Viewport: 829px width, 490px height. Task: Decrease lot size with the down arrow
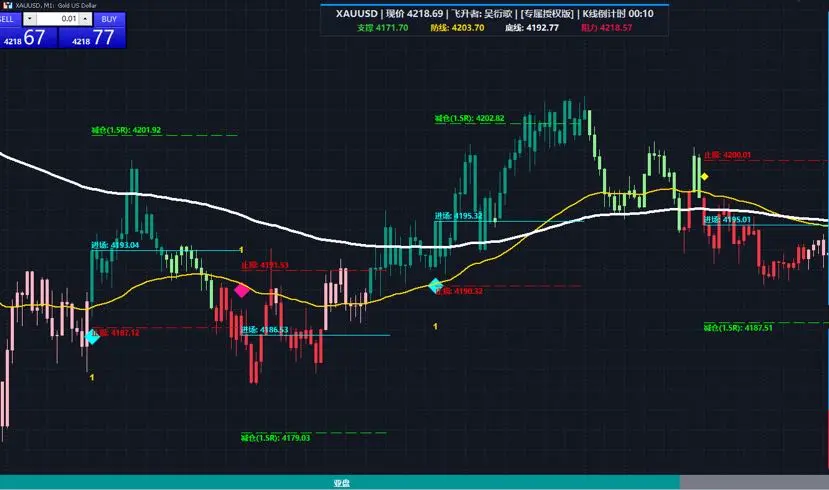click(x=30, y=19)
